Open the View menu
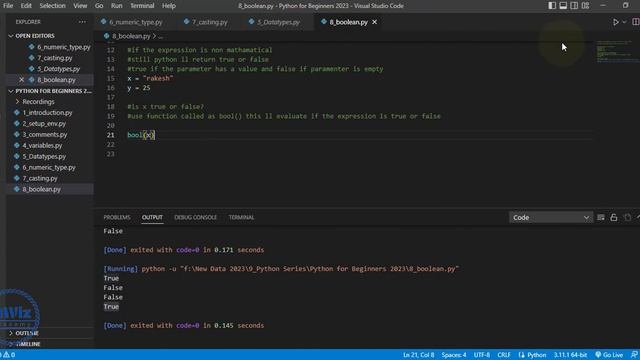Viewport: 640px width, 360px height. (x=80, y=6)
